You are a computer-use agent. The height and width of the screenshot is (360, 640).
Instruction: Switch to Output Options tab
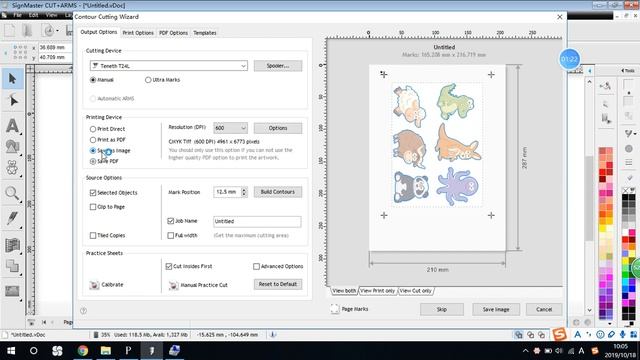click(98, 32)
